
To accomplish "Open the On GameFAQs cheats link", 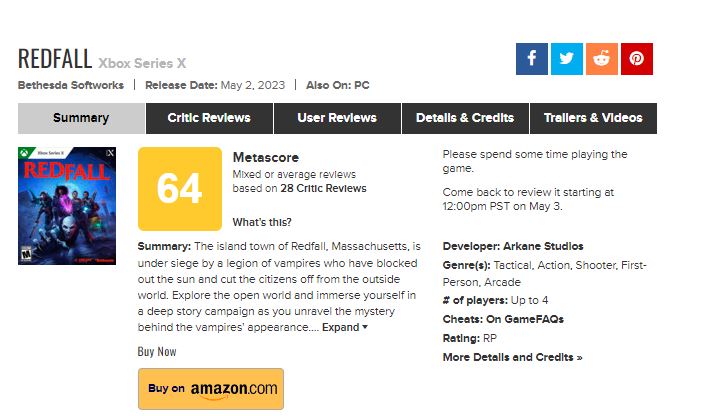I will coord(525,319).
